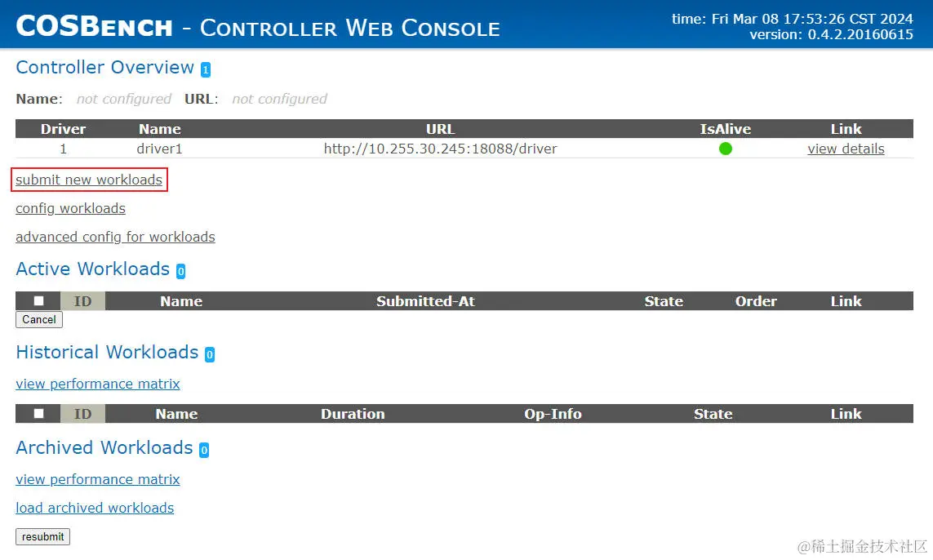Open the submit new workloads link
933x560 pixels.
tap(89, 180)
